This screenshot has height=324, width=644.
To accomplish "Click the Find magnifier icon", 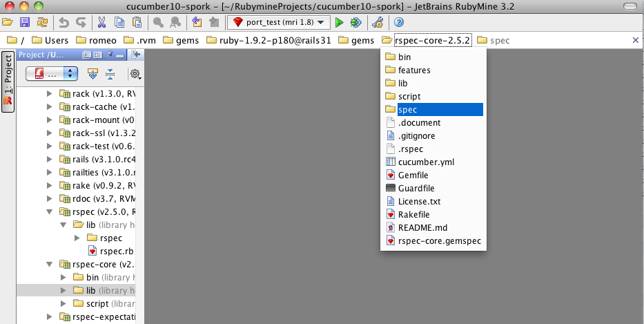I will click(158, 22).
